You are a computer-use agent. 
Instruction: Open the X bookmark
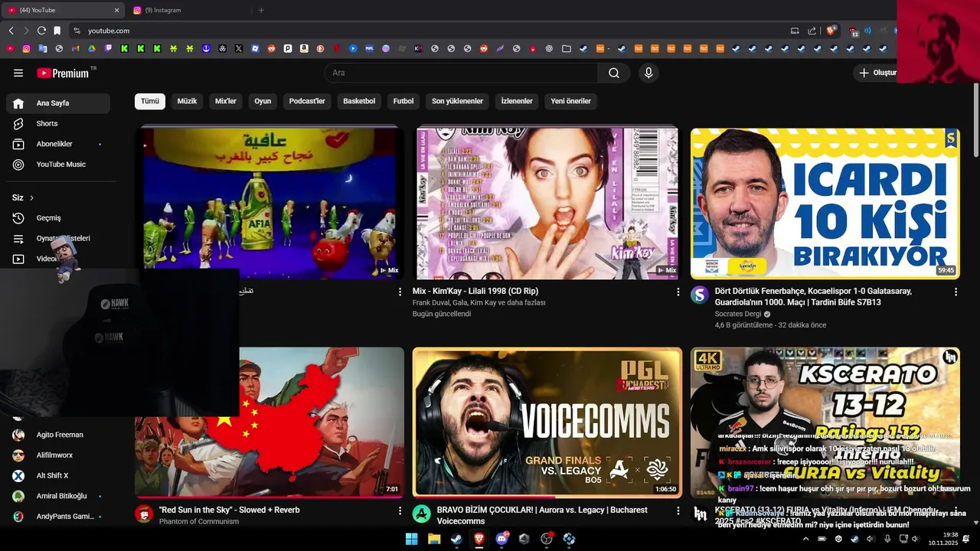(x=239, y=48)
